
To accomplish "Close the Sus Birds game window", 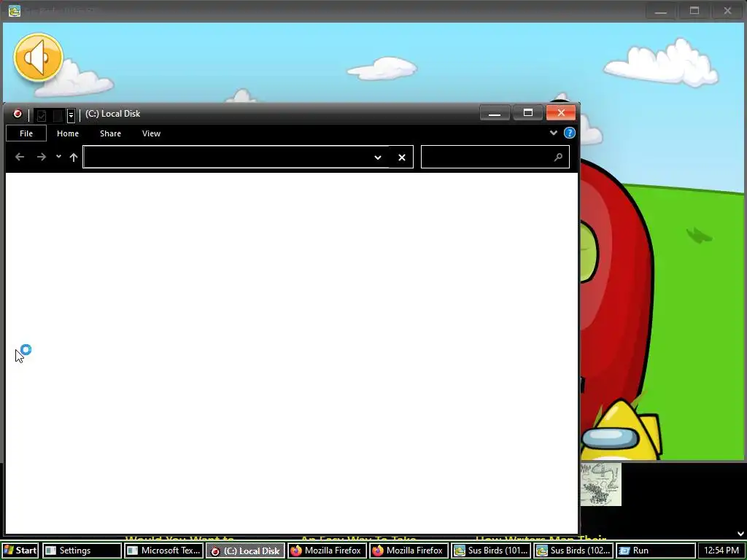I will click(x=727, y=11).
